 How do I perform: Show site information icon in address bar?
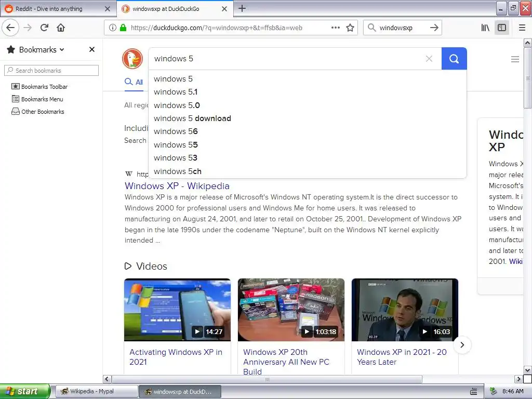pos(112,28)
